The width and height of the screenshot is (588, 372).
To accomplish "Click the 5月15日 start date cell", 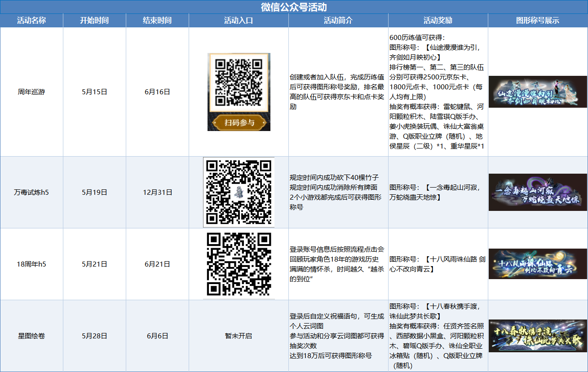I will [x=94, y=92].
